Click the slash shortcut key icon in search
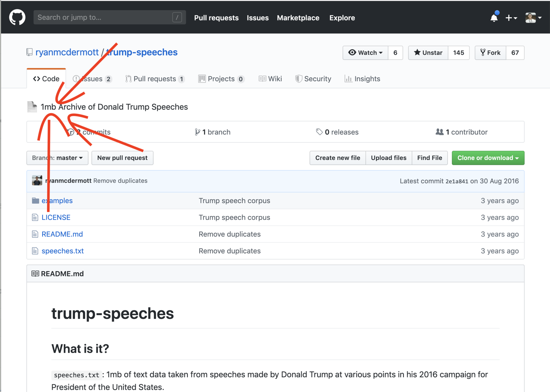This screenshot has width=550, height=392. pyautogui.click(x=177, y=17)
